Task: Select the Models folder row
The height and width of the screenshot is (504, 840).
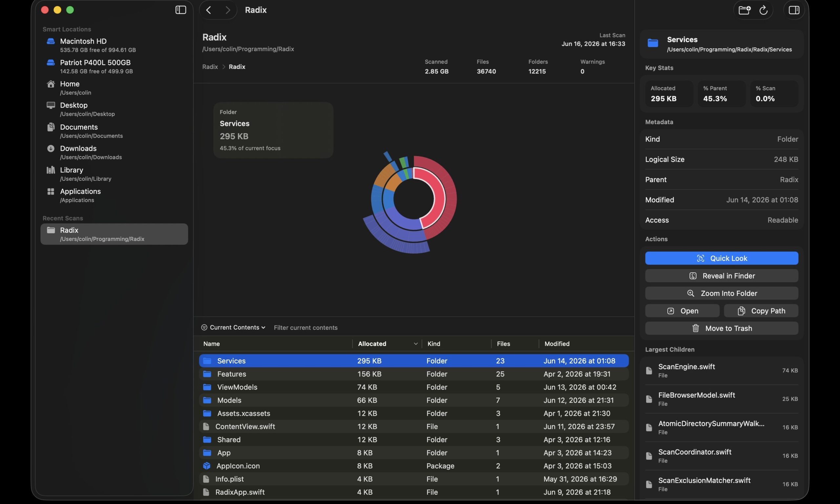Action: tap(413, 400)
